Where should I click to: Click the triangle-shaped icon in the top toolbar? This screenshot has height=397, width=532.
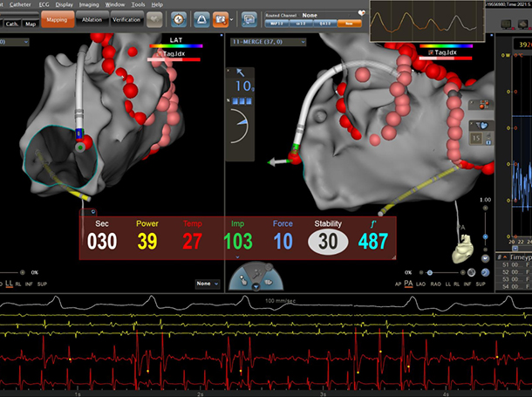pos(201,17)
